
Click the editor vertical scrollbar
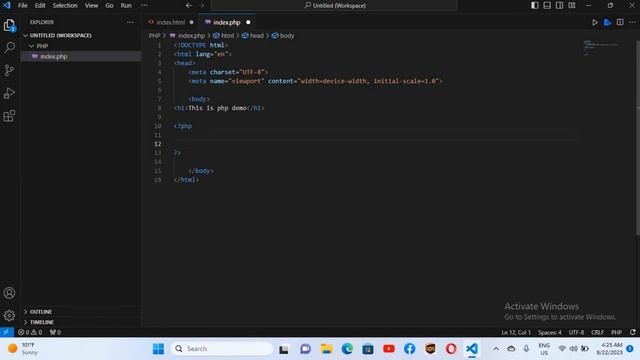[638, 138]
